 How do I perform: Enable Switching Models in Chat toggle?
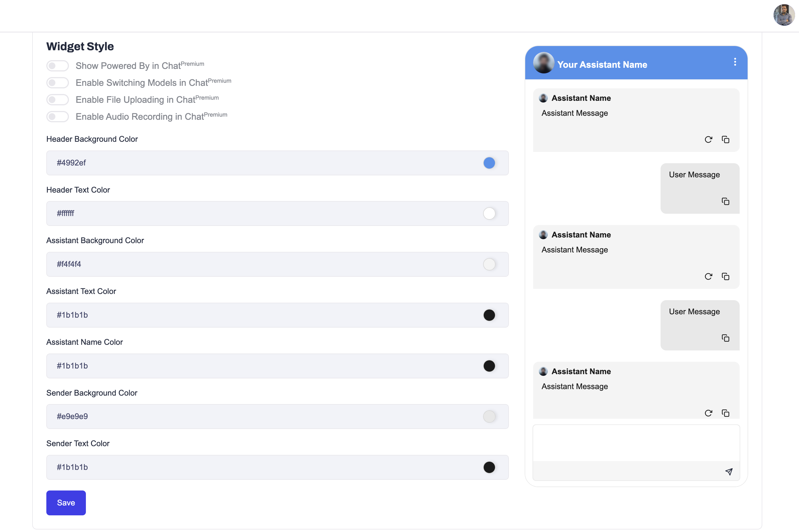(58, 83)
